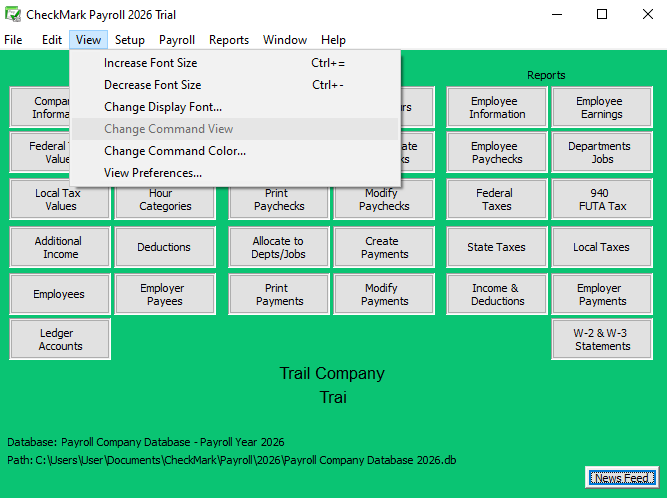Click the Local Tax Values button
Screen dimensions: 667x498
pos(60,199)
